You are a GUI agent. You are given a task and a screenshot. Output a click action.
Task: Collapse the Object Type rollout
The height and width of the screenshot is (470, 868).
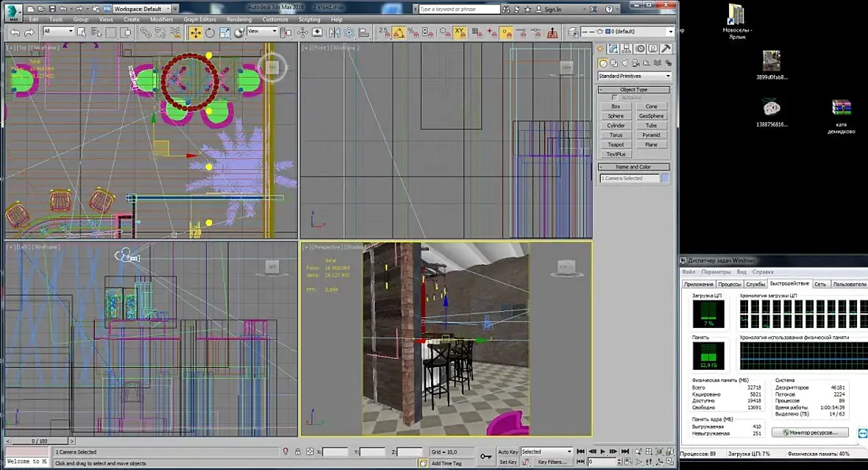point(633,90)
